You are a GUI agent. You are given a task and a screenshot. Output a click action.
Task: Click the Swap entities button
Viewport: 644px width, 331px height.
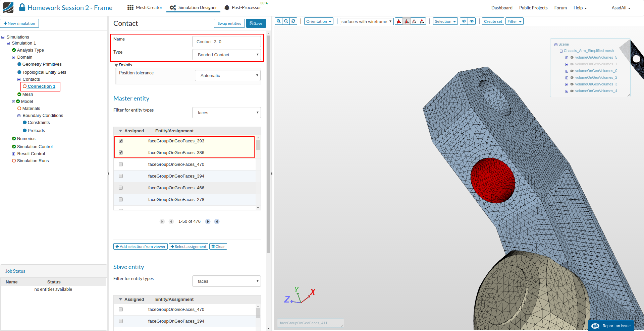click(229, 23)
